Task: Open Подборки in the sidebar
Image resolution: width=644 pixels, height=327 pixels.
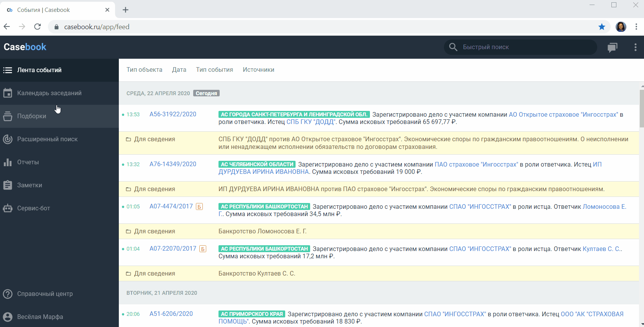Action: coord(59,116)
